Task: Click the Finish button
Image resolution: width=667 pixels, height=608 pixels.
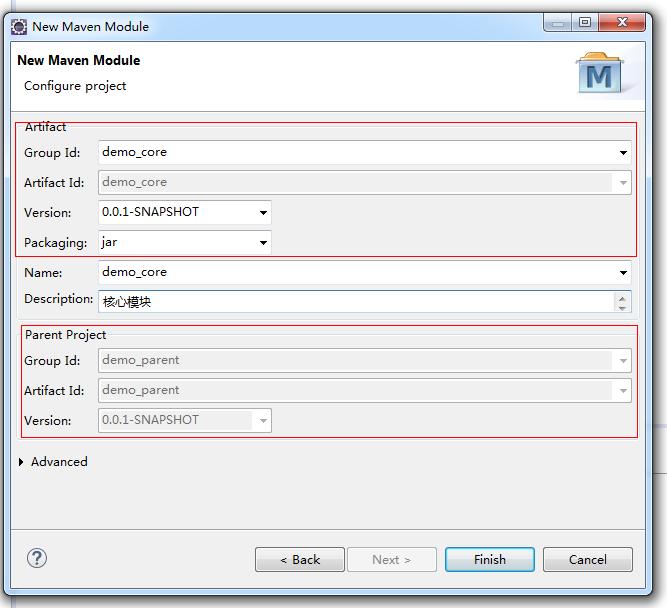Action: coord(490,559)
